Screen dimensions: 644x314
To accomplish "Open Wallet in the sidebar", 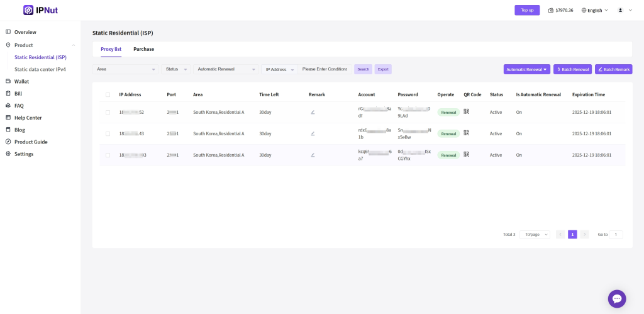I will [21, 81].
